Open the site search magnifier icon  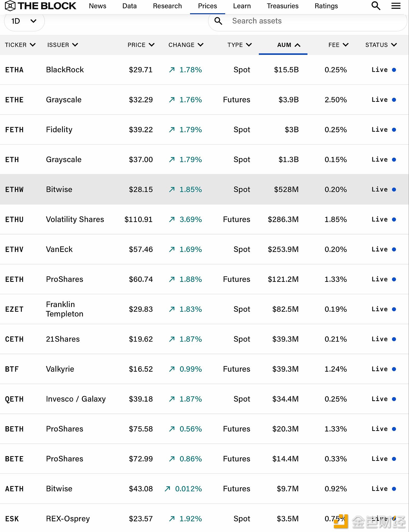[x=376, y=6]
